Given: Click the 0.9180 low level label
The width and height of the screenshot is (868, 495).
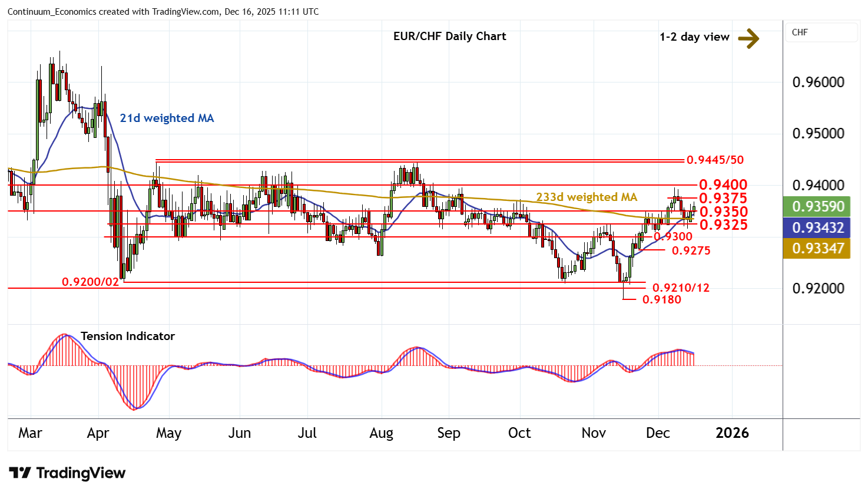Looking at the screenshot, I should pyautogui.click(x=661, y=300).
